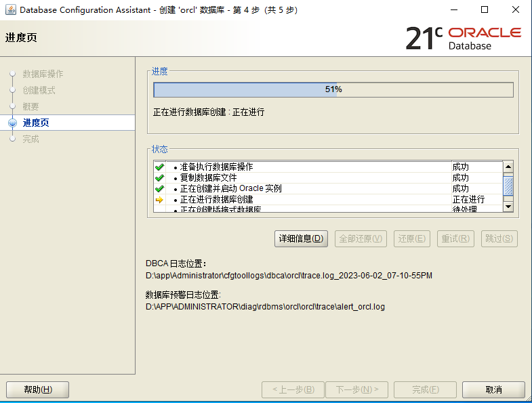Click yellow arrow icon beside 正在进行数据库创建
The image size is (532, 403).
159,200
